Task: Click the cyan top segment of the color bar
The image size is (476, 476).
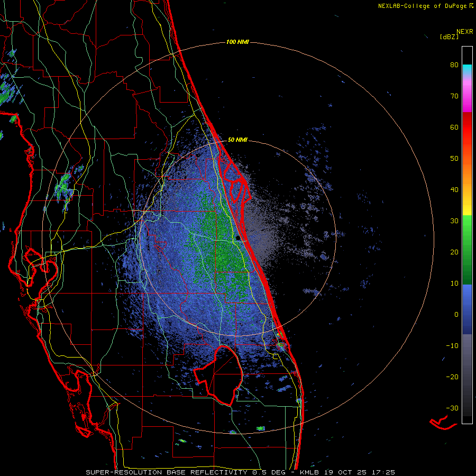Action: [467, 69]
